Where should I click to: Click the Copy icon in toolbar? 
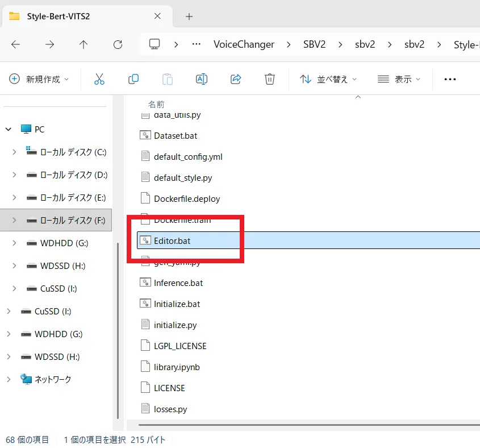[133, 79]
